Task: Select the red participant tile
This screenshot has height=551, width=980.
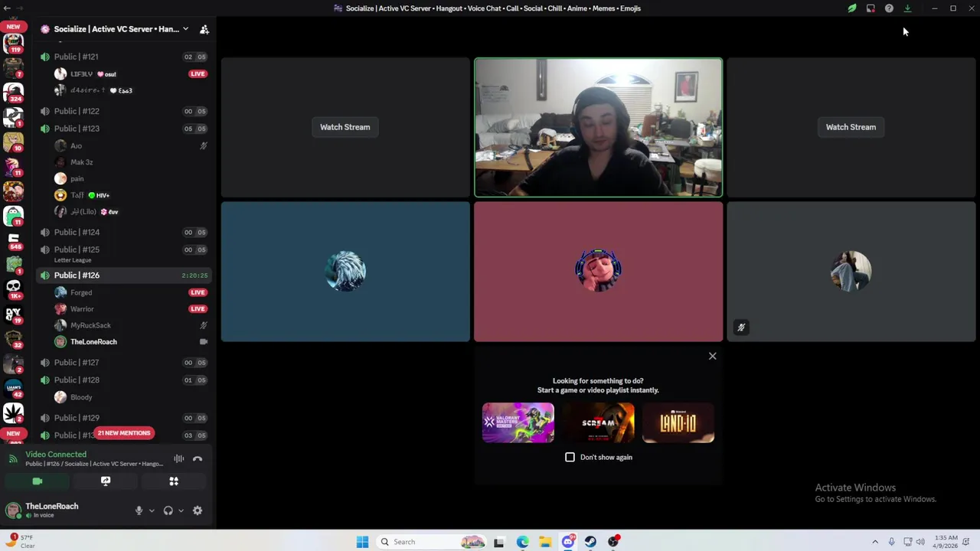Action: (598, 272)
